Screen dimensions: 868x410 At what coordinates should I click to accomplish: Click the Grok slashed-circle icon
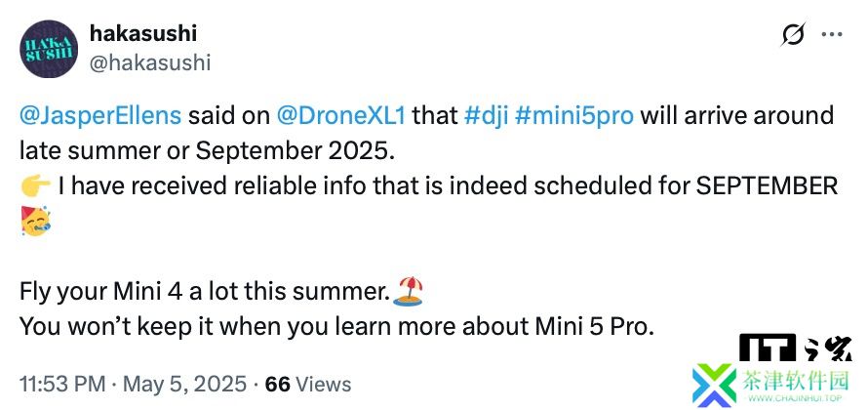click(793, 35)
